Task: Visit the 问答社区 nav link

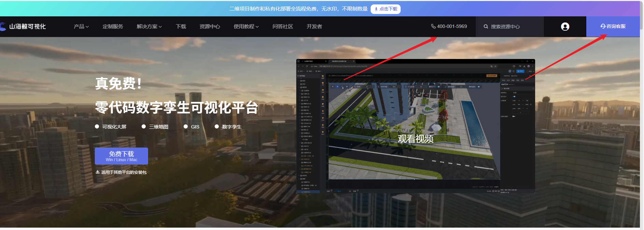Action: [x=283, y=27]
